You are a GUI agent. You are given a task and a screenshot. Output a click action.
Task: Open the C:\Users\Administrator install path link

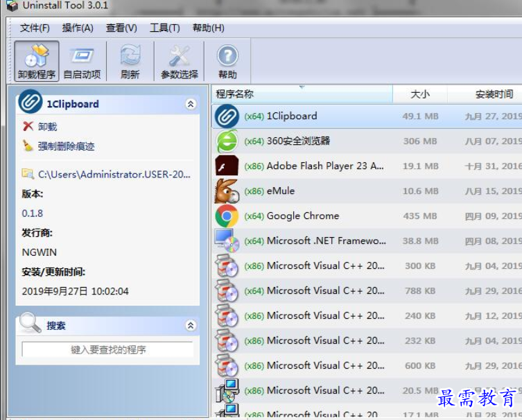tap(114, 175)
